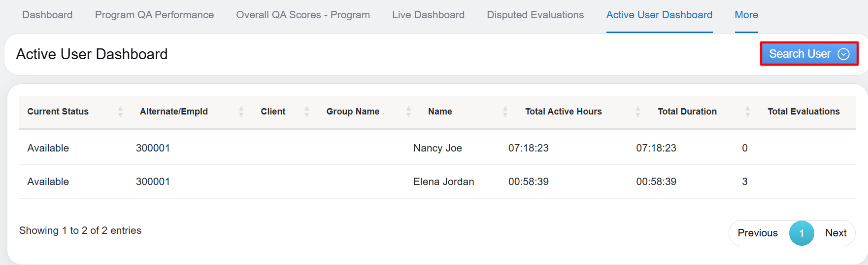Go to Overall QA Scores - Program tab
Image resolution: width=868 pixels, height=265 pixels.
(x=303, y=15)
